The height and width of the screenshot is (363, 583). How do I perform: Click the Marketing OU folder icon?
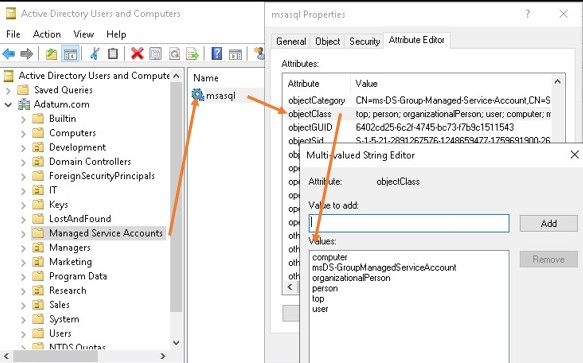coord(38,262)
